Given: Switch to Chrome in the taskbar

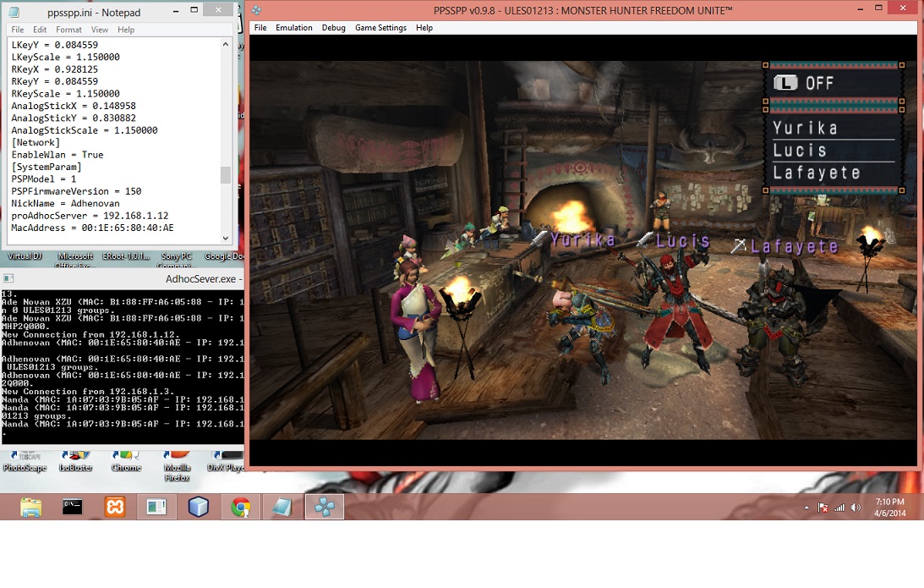Looking at the screenshot, I should (x=240, y=507).
